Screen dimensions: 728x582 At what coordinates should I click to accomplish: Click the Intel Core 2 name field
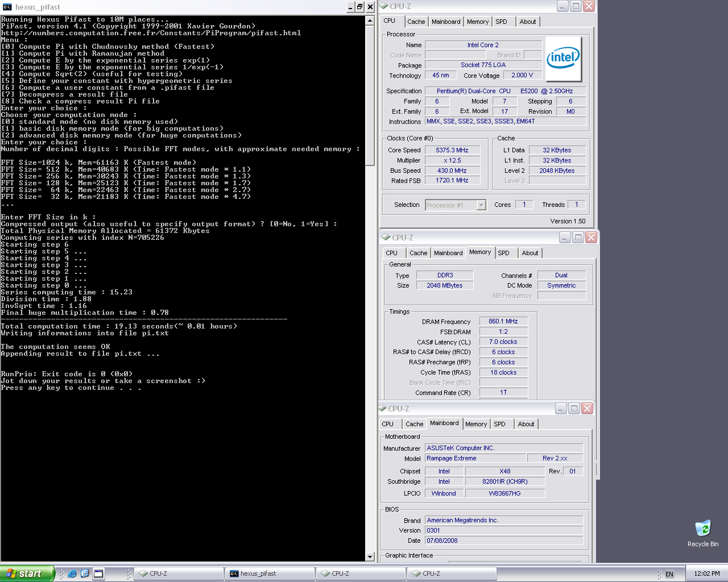click(x=483, y=45)
